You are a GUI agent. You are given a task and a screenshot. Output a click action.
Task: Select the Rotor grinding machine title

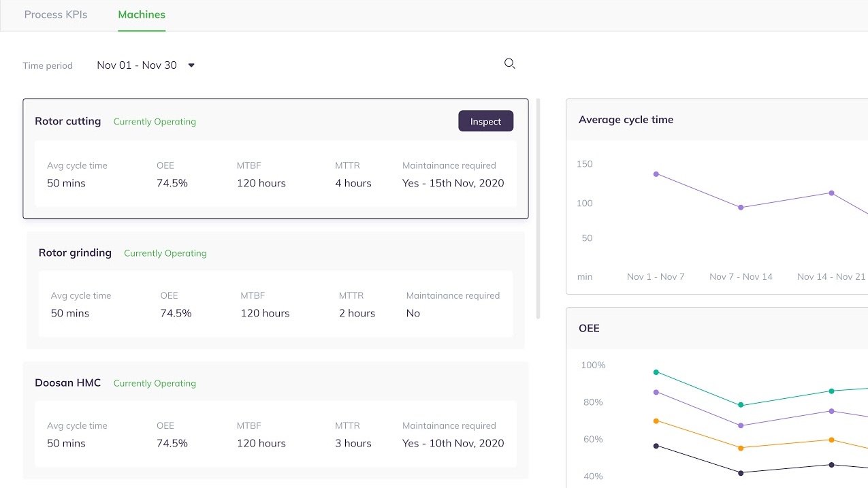(x=75, y=253)
